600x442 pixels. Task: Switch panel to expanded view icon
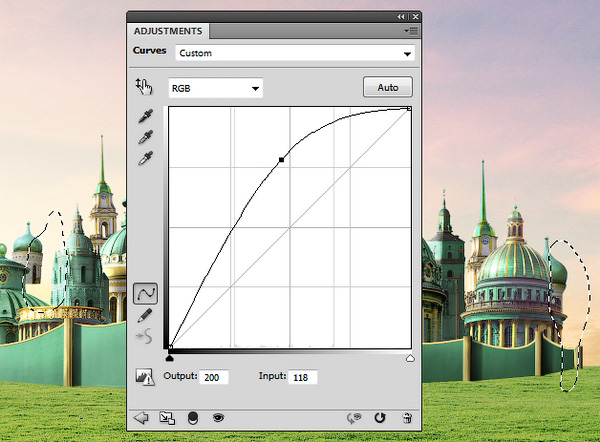167,418
